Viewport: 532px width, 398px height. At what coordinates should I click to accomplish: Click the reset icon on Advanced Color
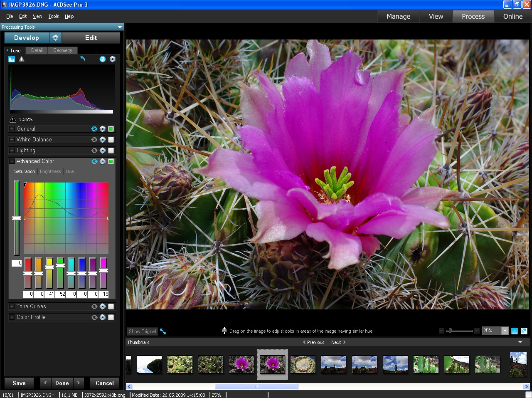click(94, 161)
